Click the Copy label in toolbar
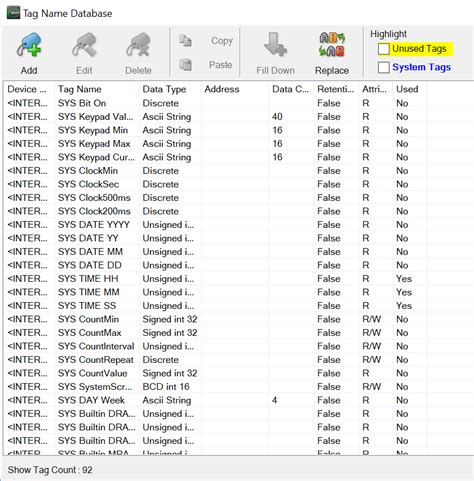Image resolution: width=474 pixels, height=481 pixels. pos(222,41)
